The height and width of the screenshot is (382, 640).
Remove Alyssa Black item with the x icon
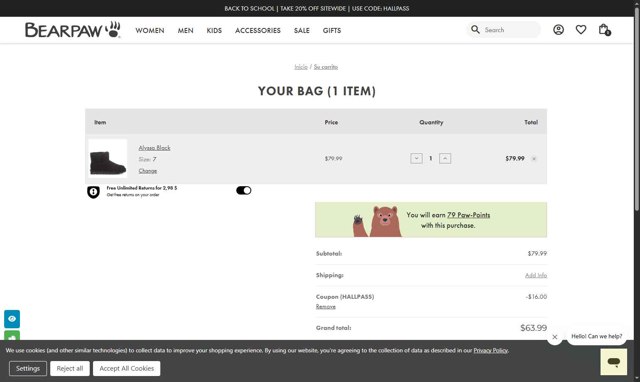pyautogui.click(x=534, y=159)
